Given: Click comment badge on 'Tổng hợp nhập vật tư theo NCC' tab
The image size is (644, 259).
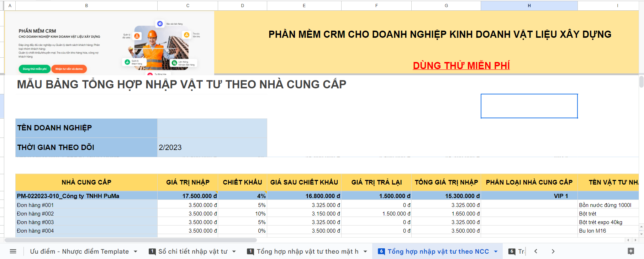Looking at the screenshot, I should tap(381, 252).
